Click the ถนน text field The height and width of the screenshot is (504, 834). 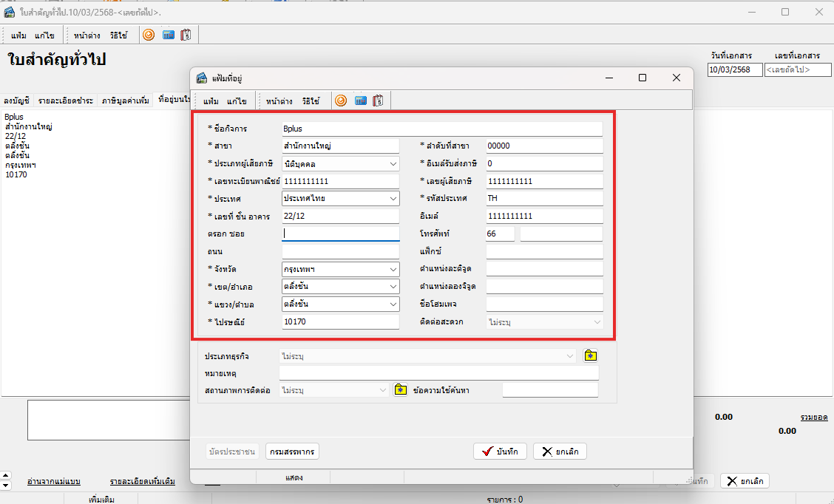pos(341,252)
